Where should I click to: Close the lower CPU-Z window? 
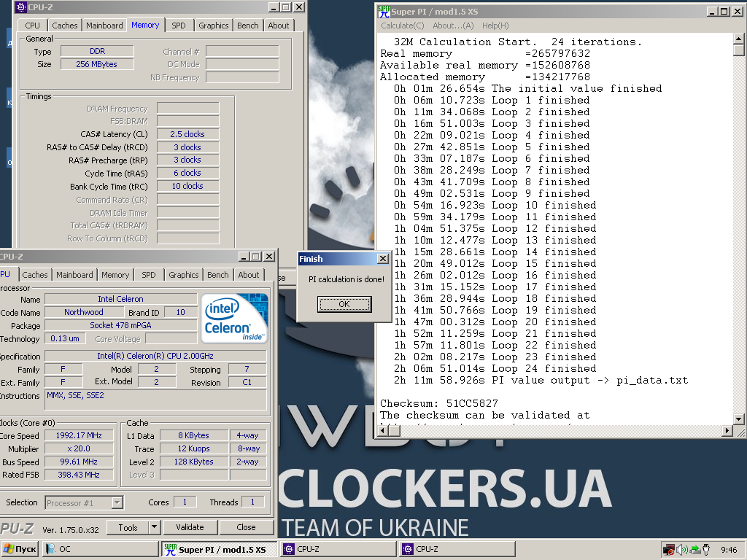point(269,257)
